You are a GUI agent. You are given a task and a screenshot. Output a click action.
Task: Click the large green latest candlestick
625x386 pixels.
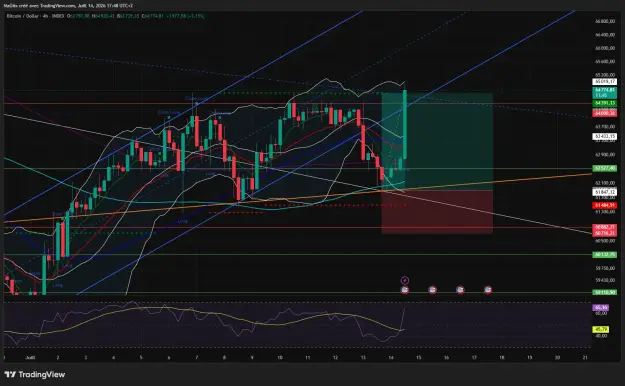(405, 124)
